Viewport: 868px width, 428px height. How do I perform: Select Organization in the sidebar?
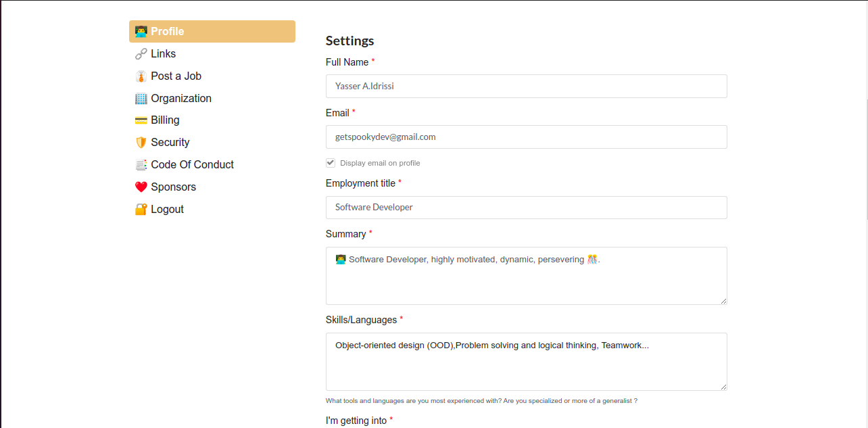pos(181,98)
